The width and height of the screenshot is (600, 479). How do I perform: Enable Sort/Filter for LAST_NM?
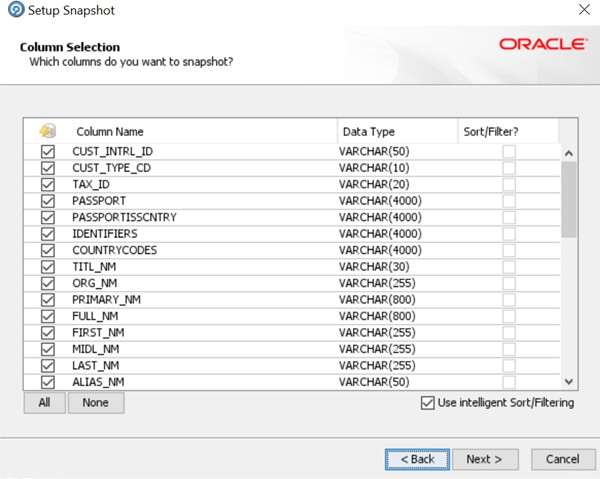coord(509,365)
